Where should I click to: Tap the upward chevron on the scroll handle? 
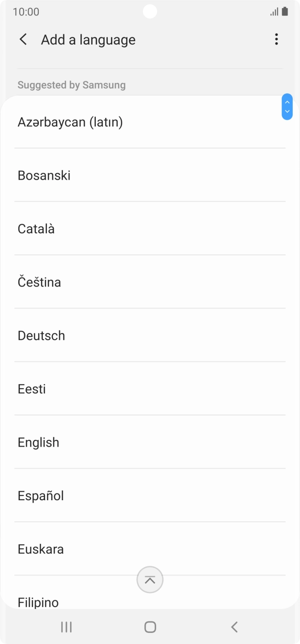pos(287,102)
